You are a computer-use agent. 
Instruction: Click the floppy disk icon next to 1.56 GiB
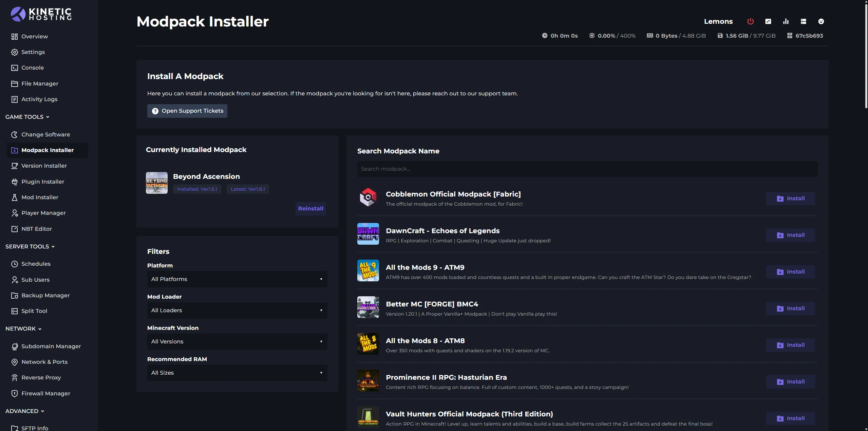point(720,36)
